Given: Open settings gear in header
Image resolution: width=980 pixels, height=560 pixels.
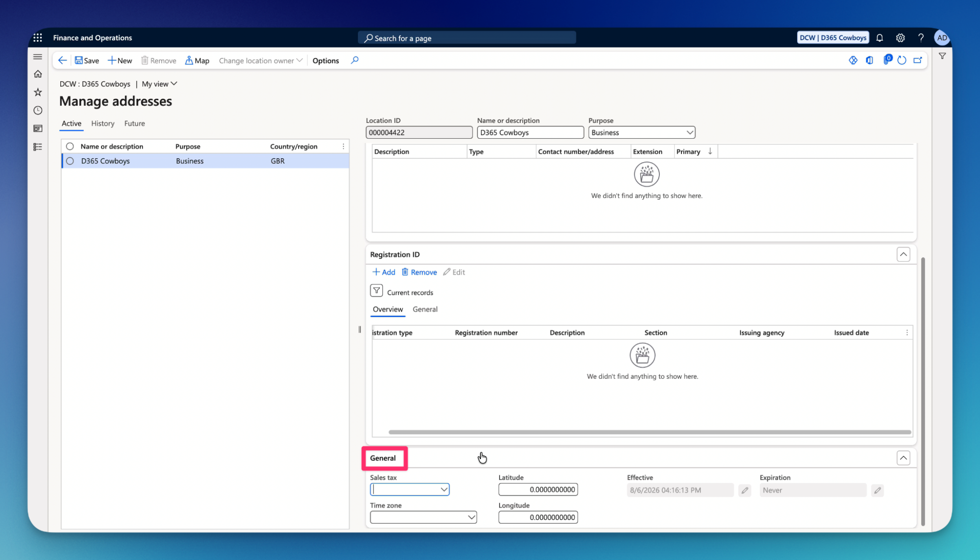Looking at the screenshot, I should (x=900, y=38).
